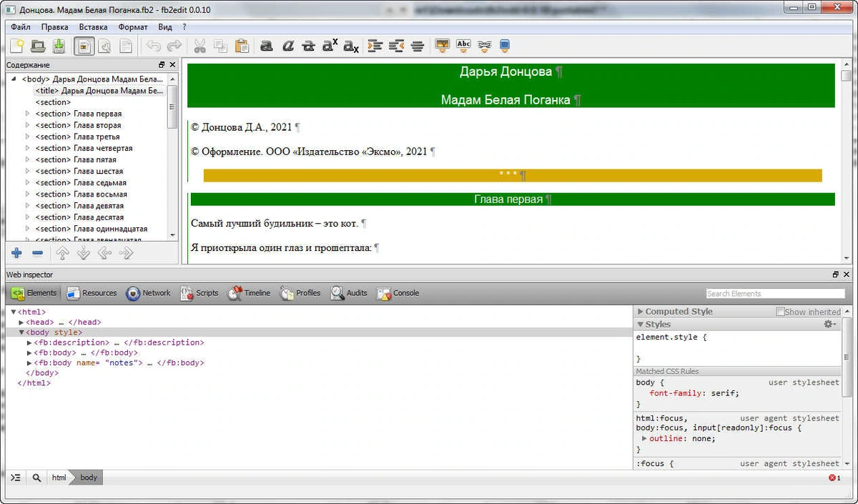Click the html breadcrumb in inspector footer
Image resolution: width=858 pixels, height=504 pixels.
(59, 478)
